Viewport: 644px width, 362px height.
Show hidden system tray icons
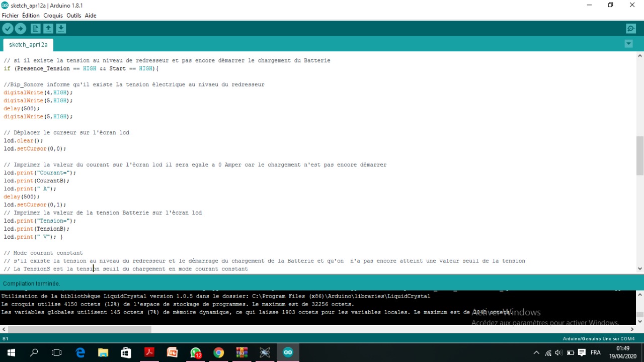pyautogui.click(x=536, y=352)
